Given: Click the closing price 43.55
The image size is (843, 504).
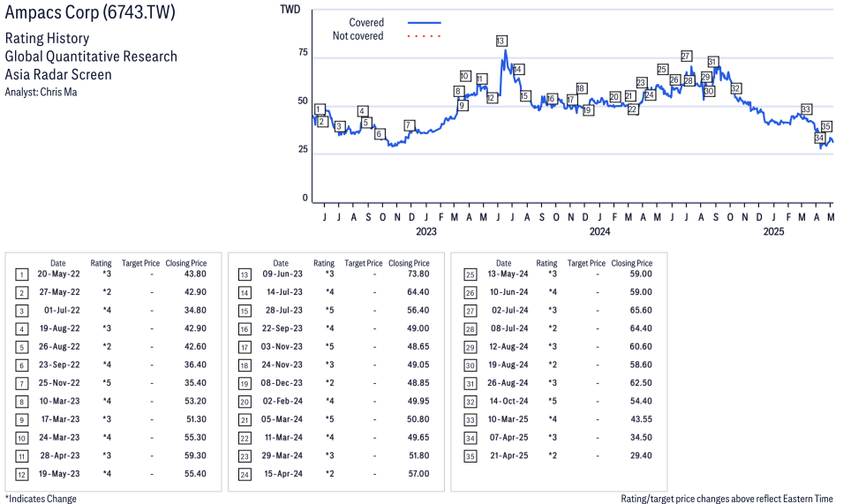Looking at the screenshot, I should [642, 419].
